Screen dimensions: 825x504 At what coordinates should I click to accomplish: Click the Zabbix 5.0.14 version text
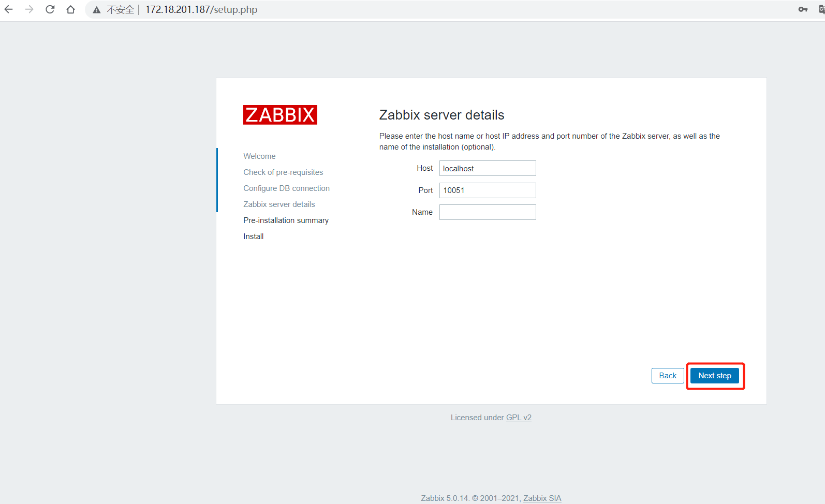point(445,498)
